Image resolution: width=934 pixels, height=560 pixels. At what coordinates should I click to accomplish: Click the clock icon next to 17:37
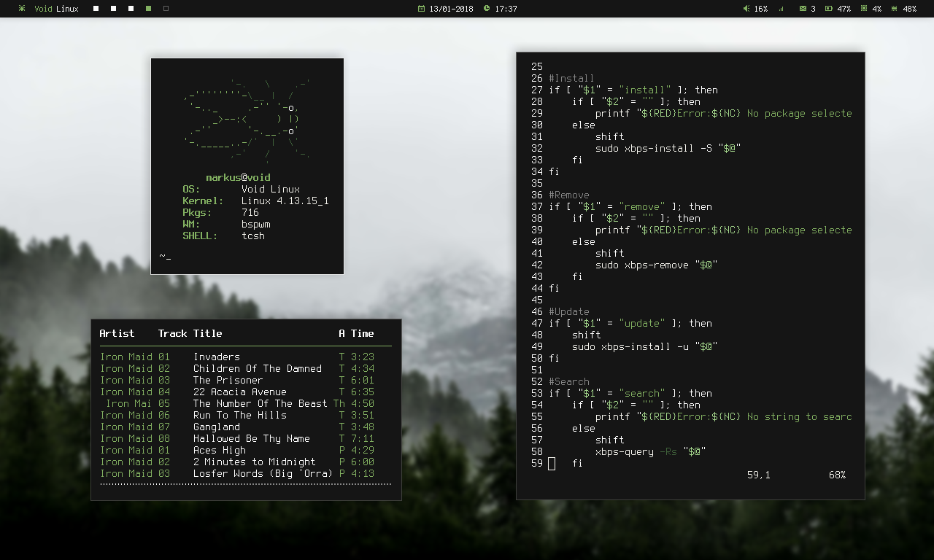coord(487,9)
